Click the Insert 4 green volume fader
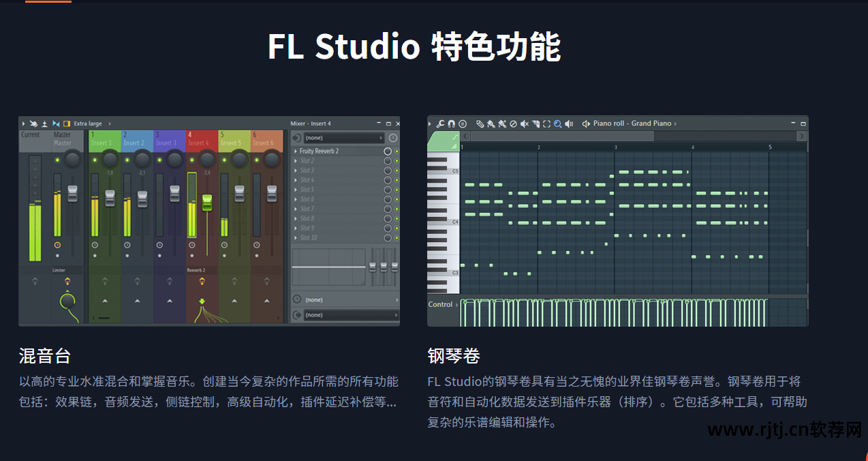 (x=207, y=203)
